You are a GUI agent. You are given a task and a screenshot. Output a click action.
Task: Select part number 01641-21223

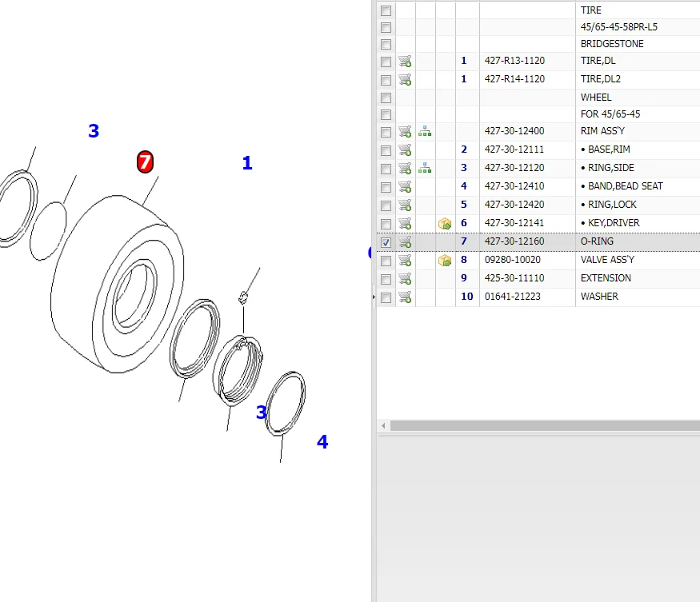click(x=513, y=297)
